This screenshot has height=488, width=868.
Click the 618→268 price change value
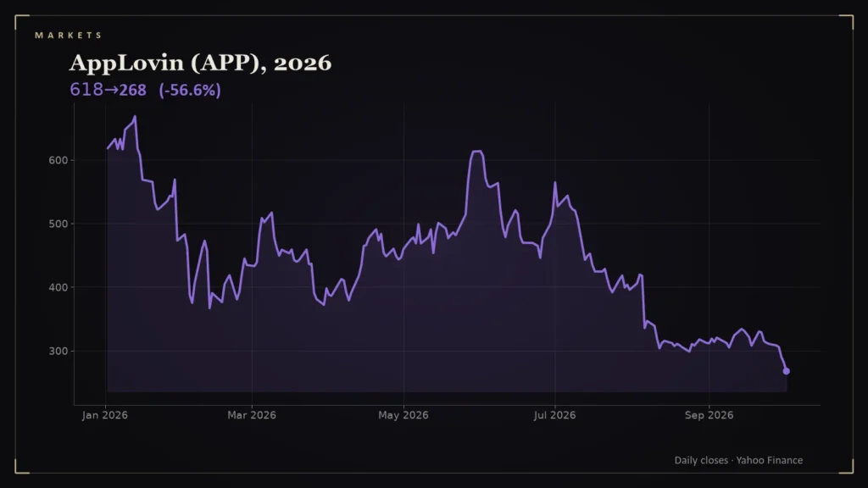click(108, 90)
